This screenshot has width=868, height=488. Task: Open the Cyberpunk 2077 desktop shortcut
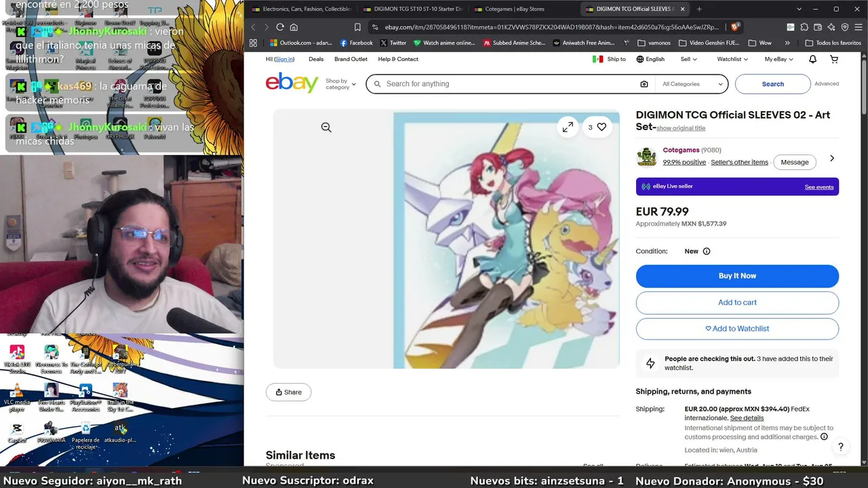(120, 359)
